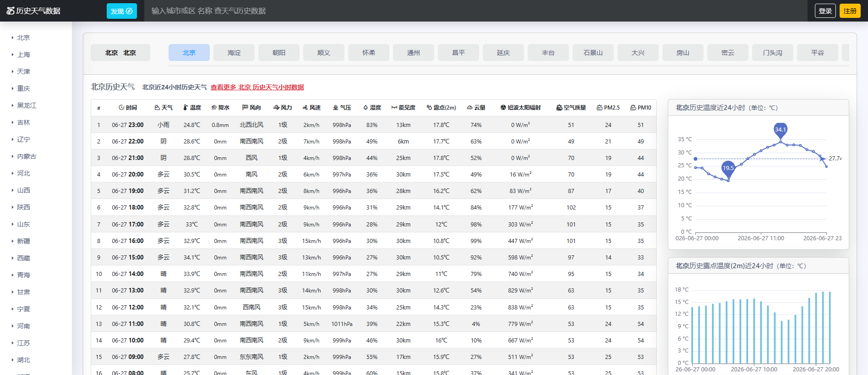Click the 登录 button
Image resolution: width=868 pixels, height=375 pixels.
pos(825,11)
